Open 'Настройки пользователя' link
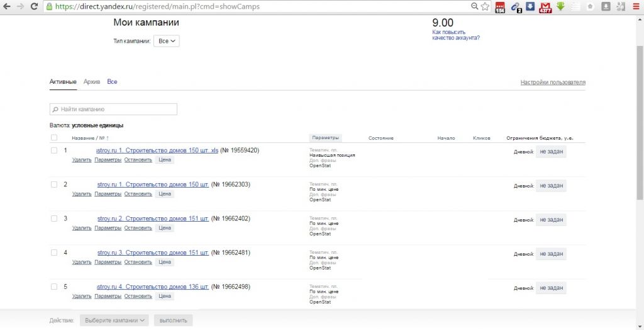 553,82
